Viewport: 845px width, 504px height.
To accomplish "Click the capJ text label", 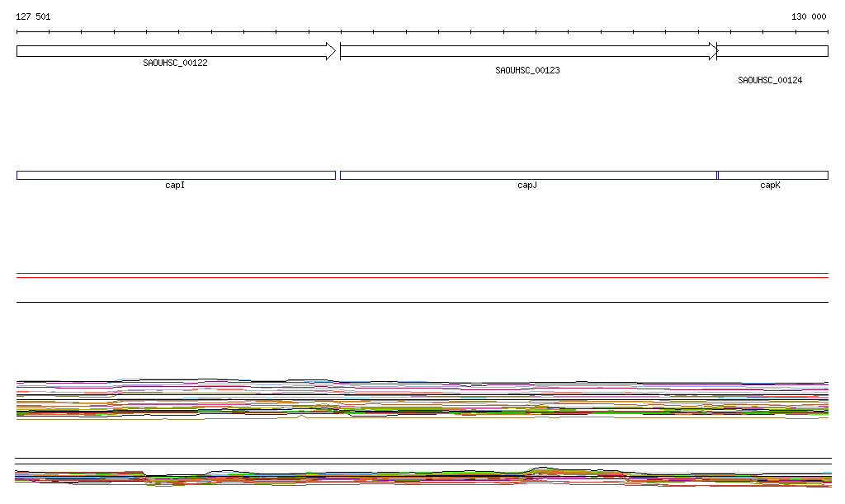I will tap(527, 186).
